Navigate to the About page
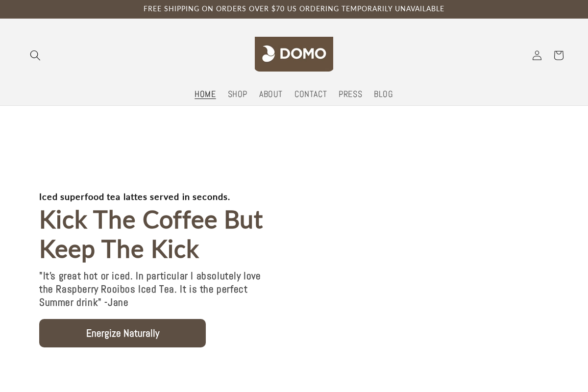Screen dimensions: 588x392 270,94
